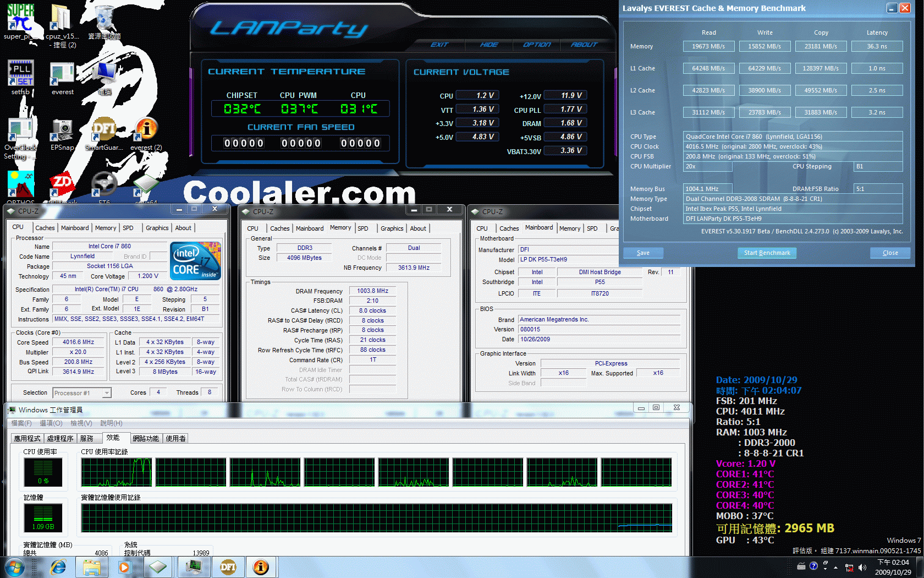Click the Show Desktop strip at taskbar end

click(920, 568)
